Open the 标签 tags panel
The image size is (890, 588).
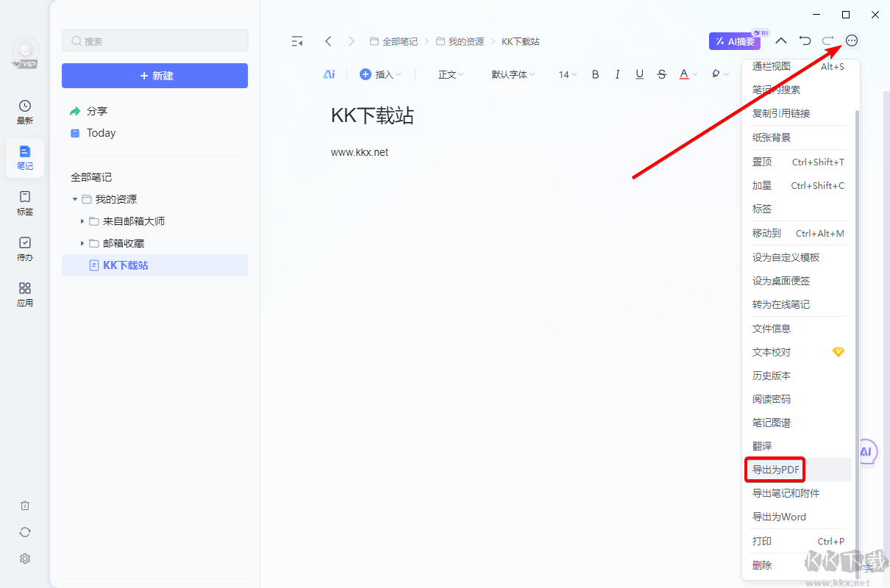(25, 203)
